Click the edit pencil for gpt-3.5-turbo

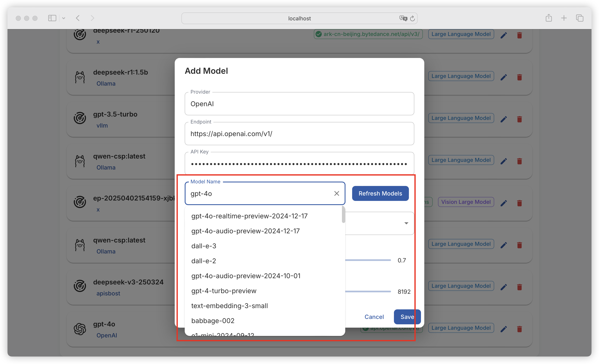click(504, 119)
